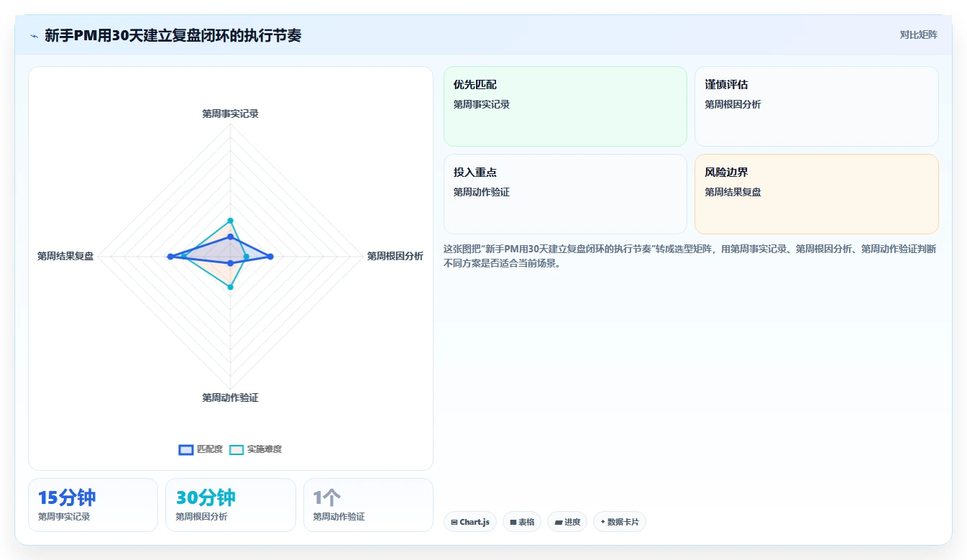Click radar axis label 第周动作验证
967x560 pixels.
230,398
